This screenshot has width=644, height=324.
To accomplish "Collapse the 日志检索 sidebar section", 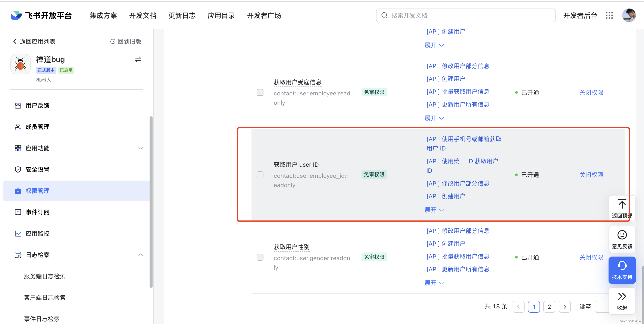I will (141, 255).
